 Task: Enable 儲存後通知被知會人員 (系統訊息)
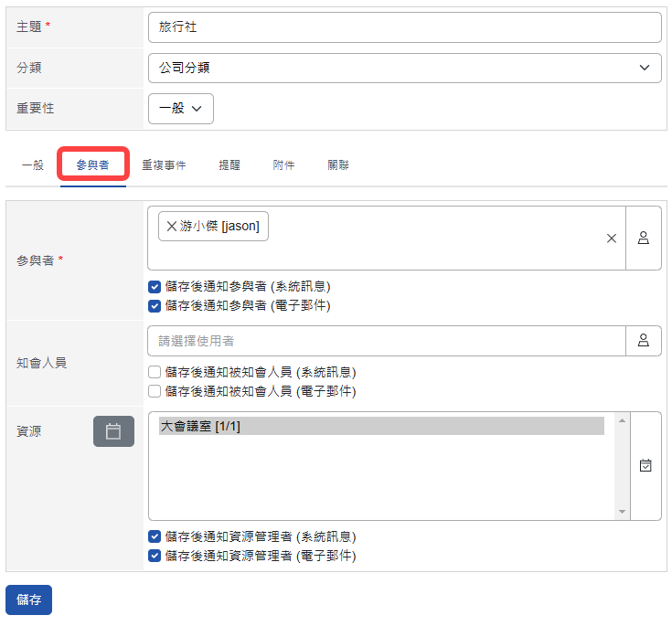pos(155,372)
